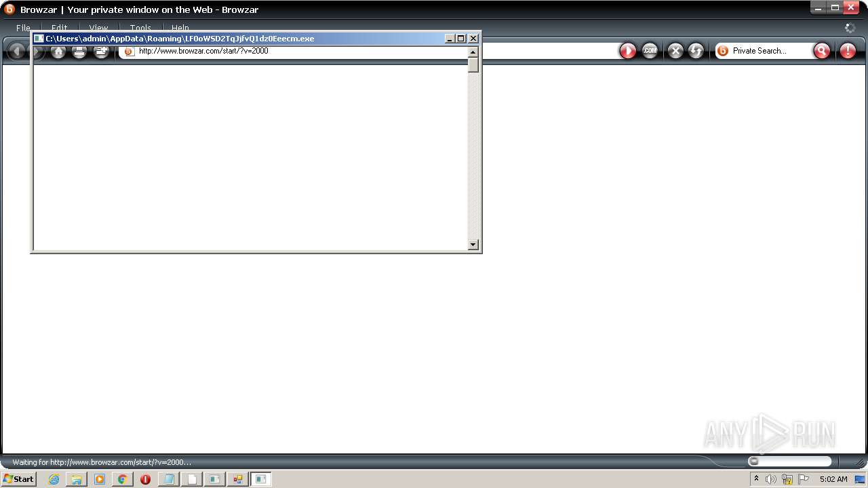Launch Internet Explorer from the taskbar
Viewport: 868px width, 488px height.
(x=54, y=479)
